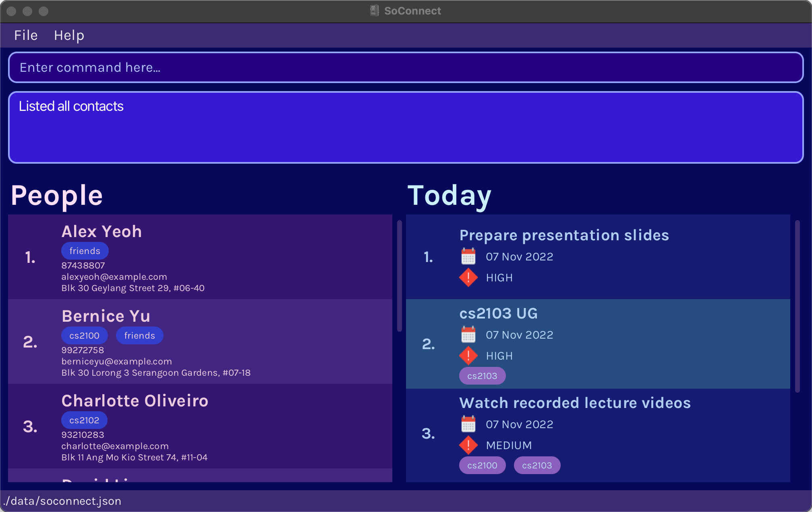This screenshot has height=512, width=812.
Task: Click phone number 93210283
Action: [83, 435]
